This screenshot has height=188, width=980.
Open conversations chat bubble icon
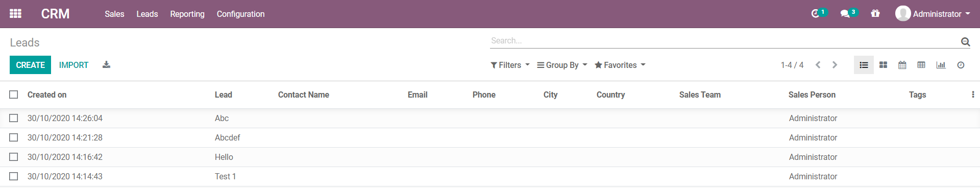[x=845, y=14]
